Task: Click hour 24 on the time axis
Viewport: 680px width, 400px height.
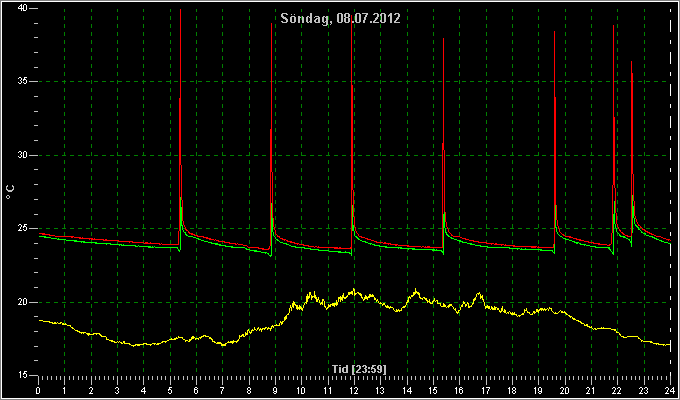Action: click(x=670, y=391)
